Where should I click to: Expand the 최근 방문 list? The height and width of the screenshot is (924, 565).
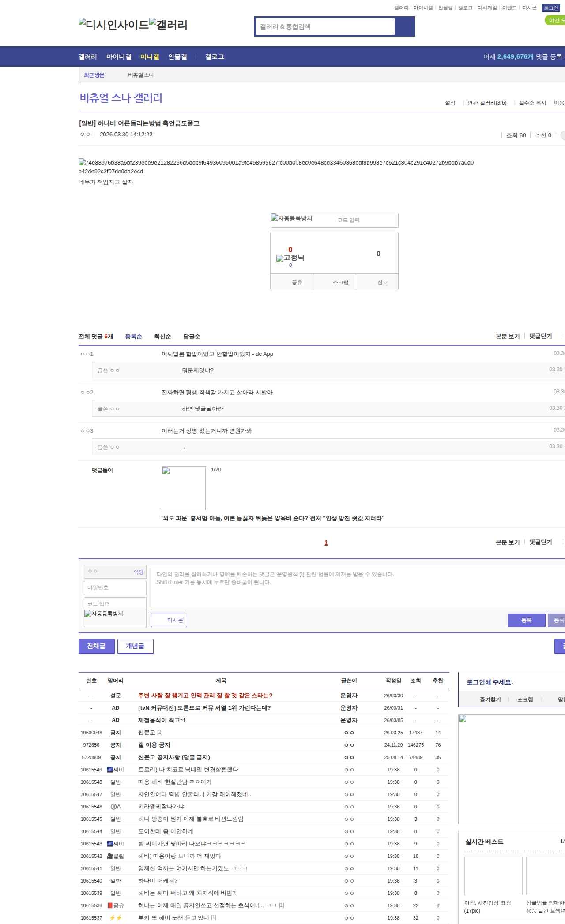tap(94, 75)
